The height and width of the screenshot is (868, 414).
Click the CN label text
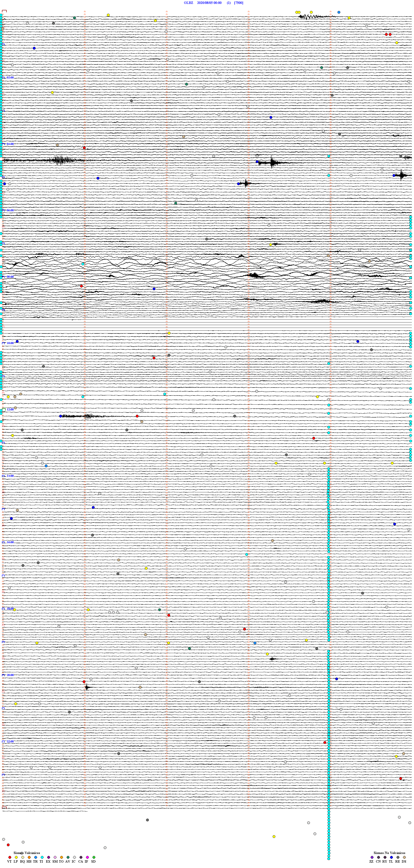tap(378, 861)
